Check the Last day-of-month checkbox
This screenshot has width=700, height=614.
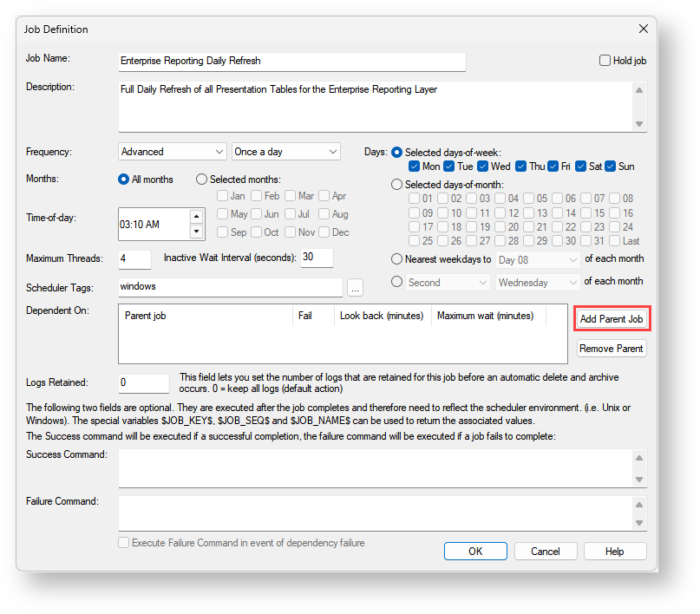(x=615, y=241)
